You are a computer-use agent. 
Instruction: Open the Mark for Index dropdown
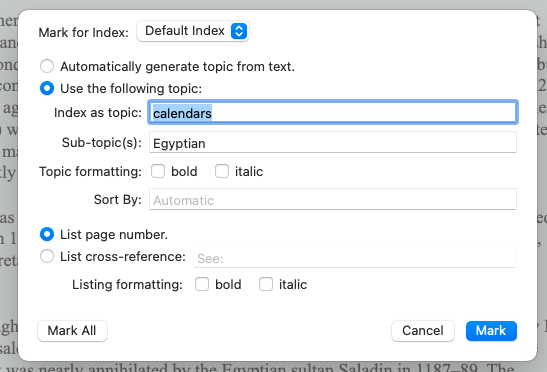click(x=193, y=31)
